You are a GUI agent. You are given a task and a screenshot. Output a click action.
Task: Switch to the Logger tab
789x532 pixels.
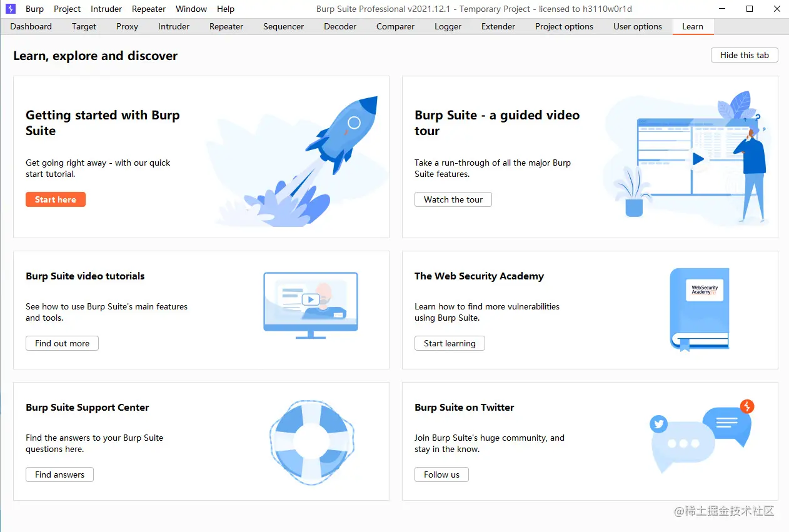point(448,26)
